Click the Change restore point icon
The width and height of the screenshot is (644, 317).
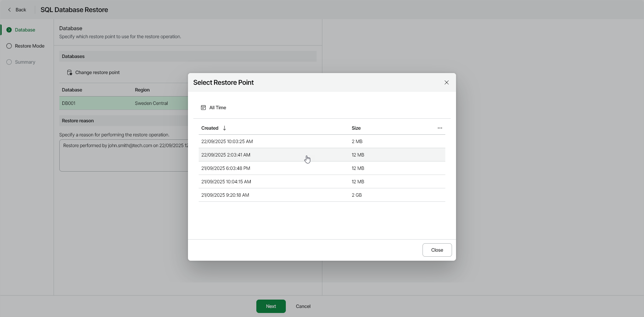click(x=69, y=72)
